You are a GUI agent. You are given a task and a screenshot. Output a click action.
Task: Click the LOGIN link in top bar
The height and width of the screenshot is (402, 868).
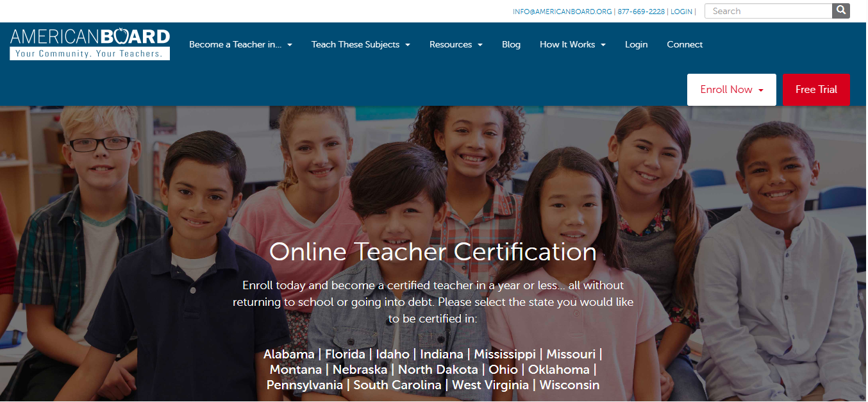(681, 12)
